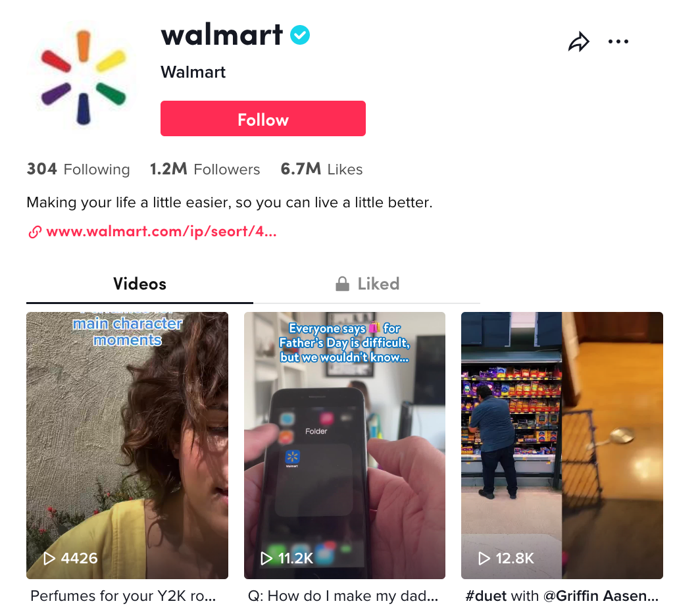
Task: View the 1.2M Followers list
Action: coord(205,169)
